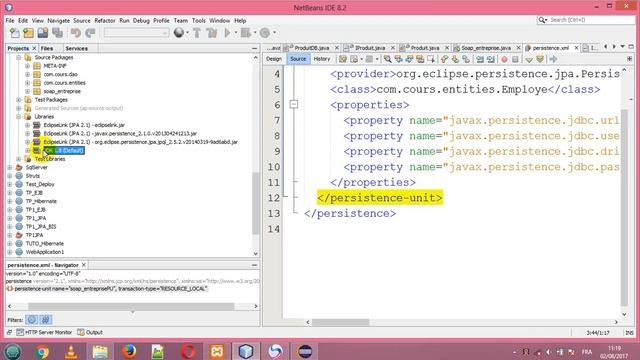
Task: Expand the com.cours.dao package node
Action: (x=28, y=74)
